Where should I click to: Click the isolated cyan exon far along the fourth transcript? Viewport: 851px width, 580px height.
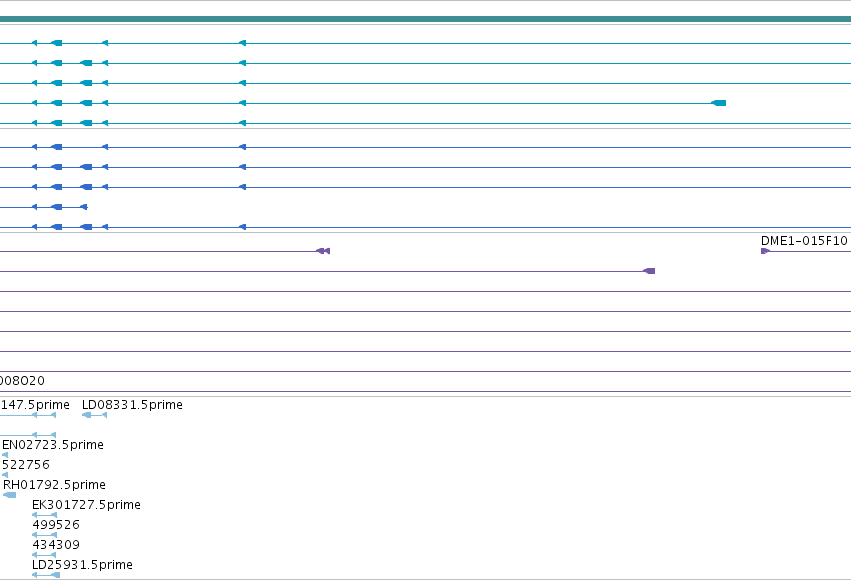pos(719,103)
